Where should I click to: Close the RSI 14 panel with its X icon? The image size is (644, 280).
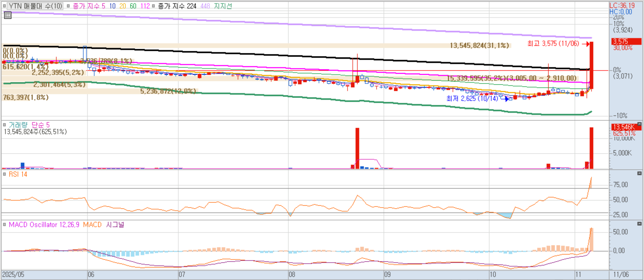[x=639, y=173]
